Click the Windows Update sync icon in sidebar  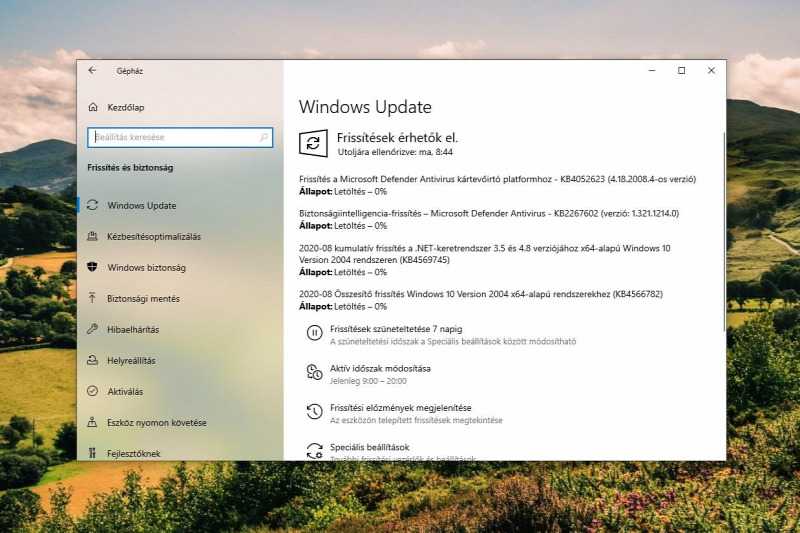pyautogui.click(x=92, y=205)
